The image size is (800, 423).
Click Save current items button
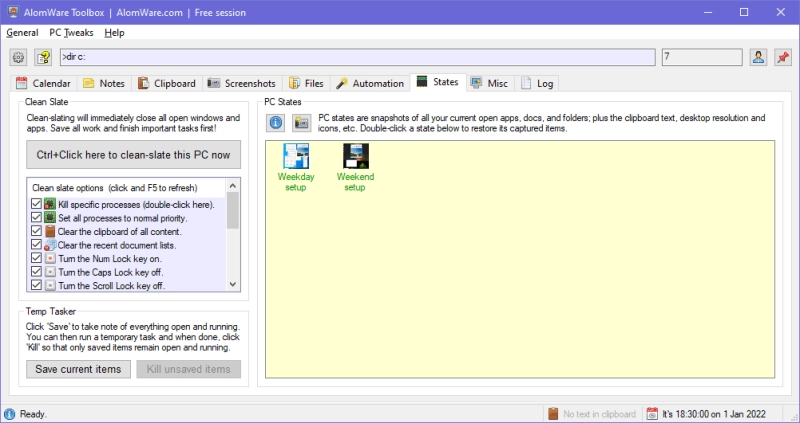coord(78,369)
